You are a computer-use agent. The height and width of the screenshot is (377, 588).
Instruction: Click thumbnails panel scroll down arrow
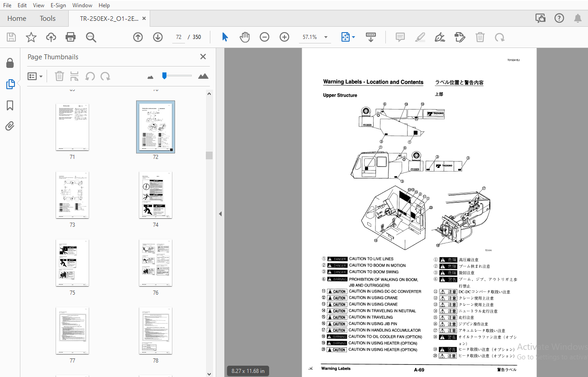(209, 374)
